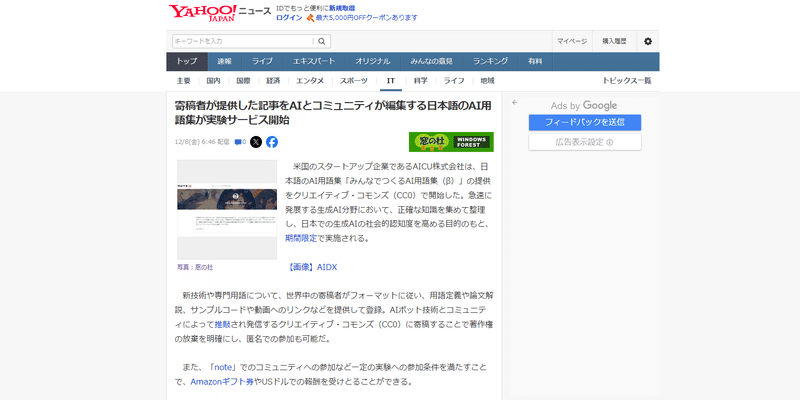Open the 速報 tab
The width and height of the screenshot is (800, 400).
224,61
